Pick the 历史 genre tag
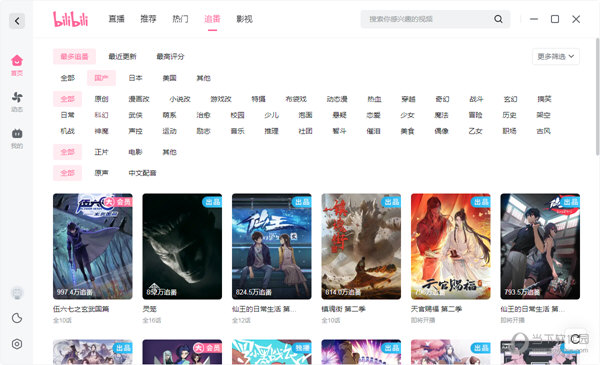The width and height of the screenshot is (600, 365). click(509, 115)
